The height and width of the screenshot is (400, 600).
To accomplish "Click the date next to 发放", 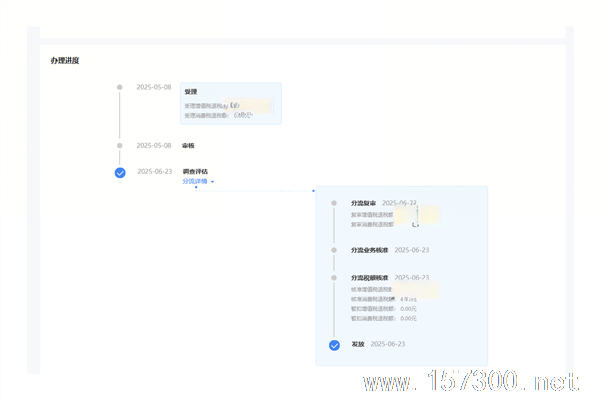I will pyautogui.click(x=388, y=344).
